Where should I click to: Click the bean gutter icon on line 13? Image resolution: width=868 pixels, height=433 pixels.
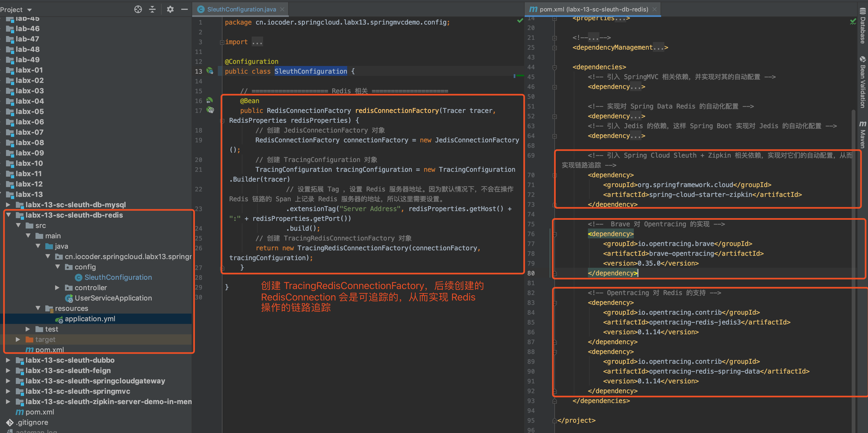pyautogui.click(x=210, y=71)
